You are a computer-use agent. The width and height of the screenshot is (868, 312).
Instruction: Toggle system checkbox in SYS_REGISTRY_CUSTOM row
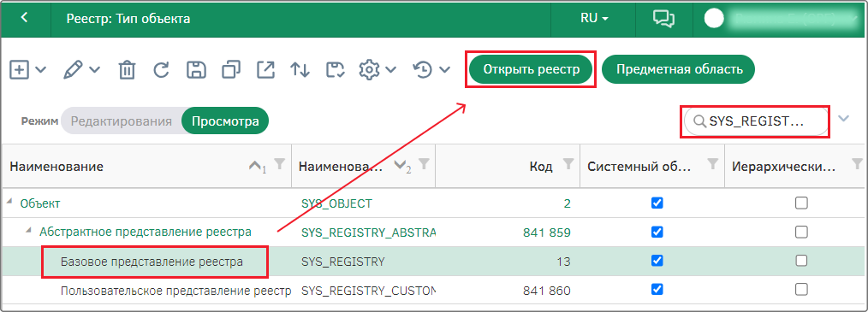[x=657, y=289]
